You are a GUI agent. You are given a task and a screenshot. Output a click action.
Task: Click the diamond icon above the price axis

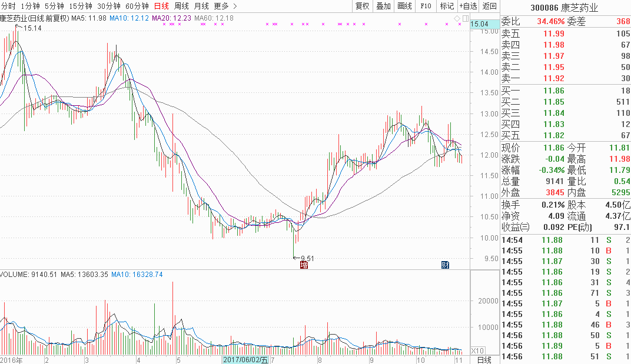tap(456, 19)
